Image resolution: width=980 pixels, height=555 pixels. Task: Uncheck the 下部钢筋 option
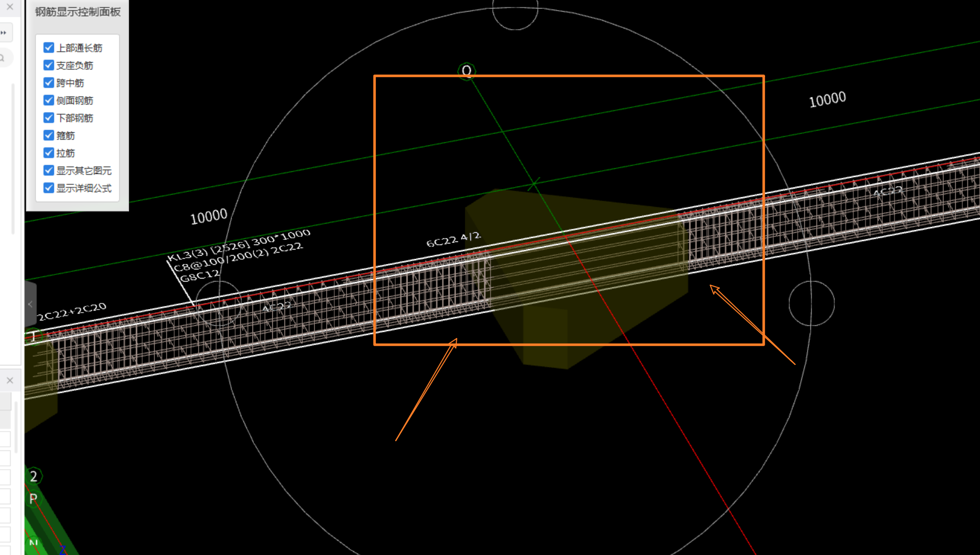(x=49, y=118)
